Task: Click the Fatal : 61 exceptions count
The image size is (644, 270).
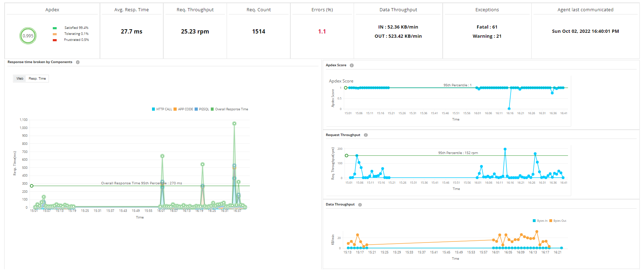Action: coord(487,27)
